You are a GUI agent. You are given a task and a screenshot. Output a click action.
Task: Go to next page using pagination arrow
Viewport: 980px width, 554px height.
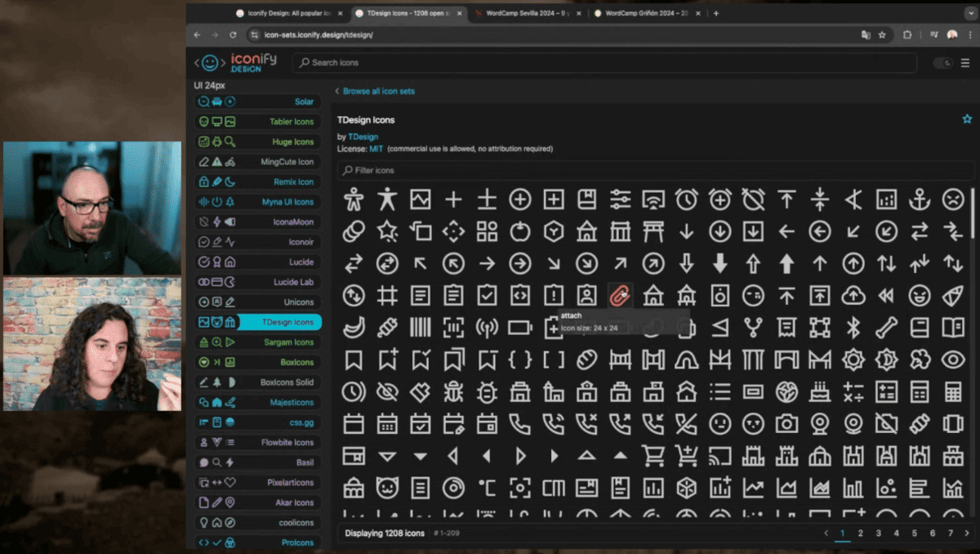coord(968,533)
